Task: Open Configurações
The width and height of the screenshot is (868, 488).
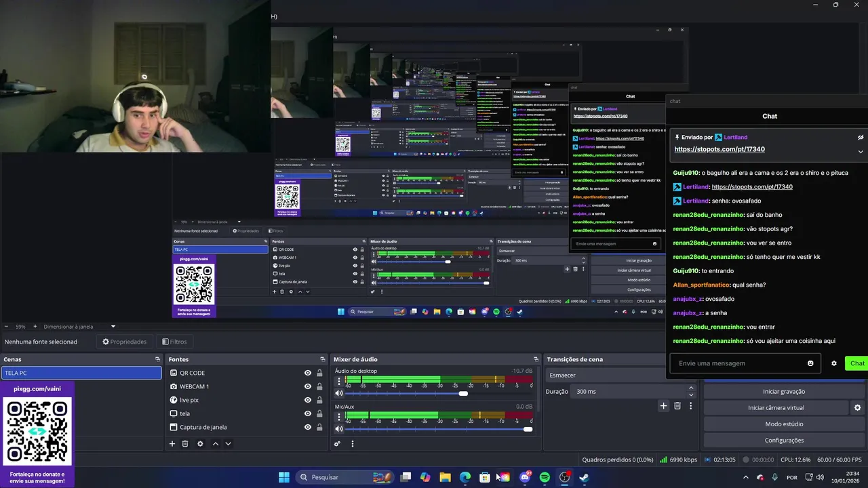Action: [x=784, y=441]
